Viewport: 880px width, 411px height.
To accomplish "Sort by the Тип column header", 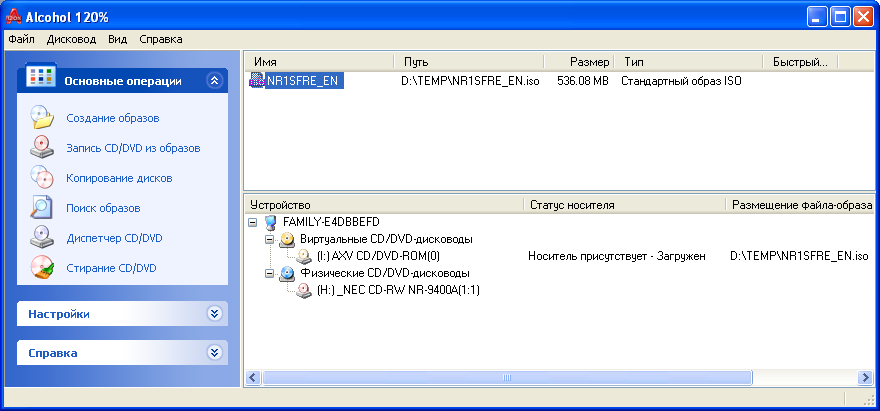I will pos(689,62).
